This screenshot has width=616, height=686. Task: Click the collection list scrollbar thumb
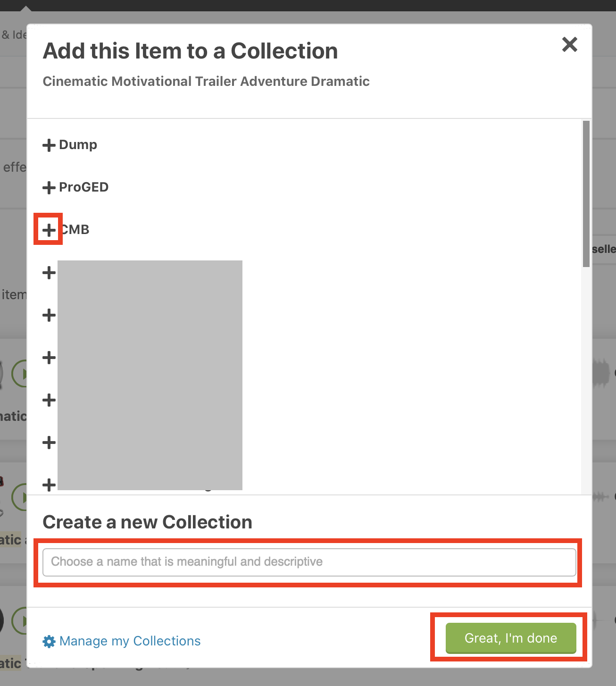point(586,193)
